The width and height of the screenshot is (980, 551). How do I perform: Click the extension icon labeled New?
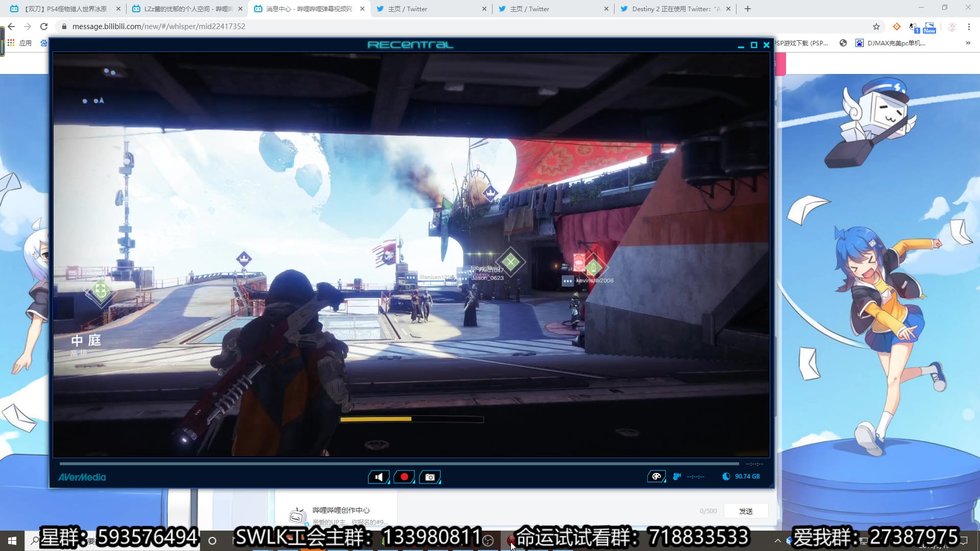pos(929,27)
